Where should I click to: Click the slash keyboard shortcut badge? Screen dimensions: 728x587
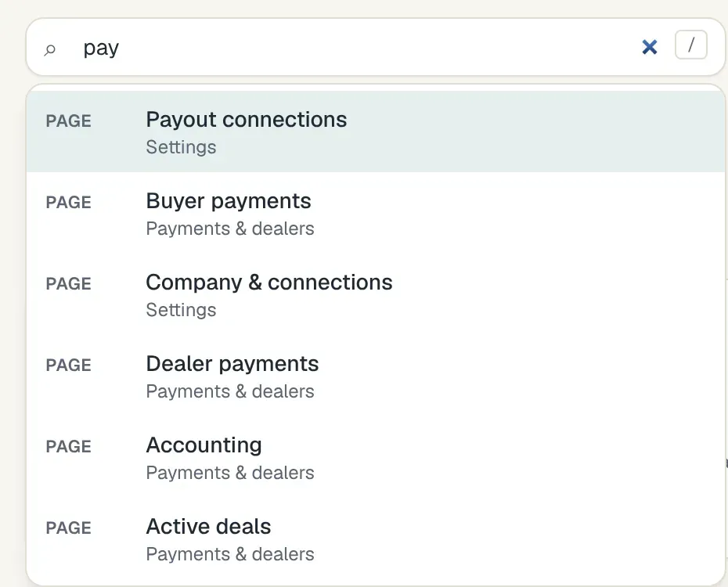pos(691,45)
